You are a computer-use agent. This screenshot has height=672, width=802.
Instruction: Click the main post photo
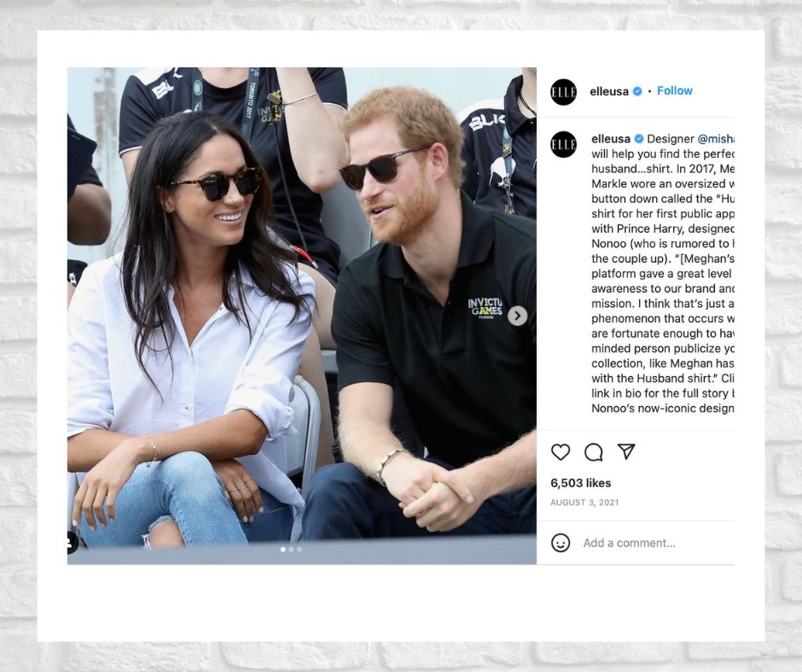point(302,316)
